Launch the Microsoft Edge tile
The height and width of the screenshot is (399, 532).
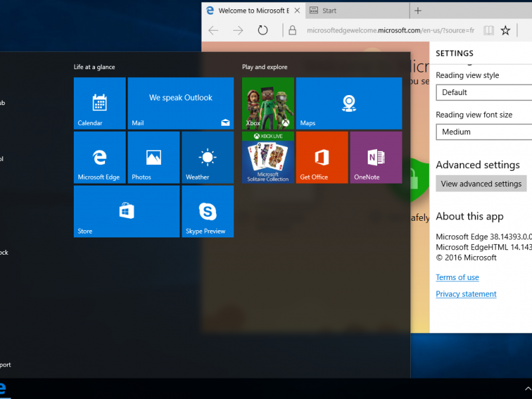pos(99,158)
